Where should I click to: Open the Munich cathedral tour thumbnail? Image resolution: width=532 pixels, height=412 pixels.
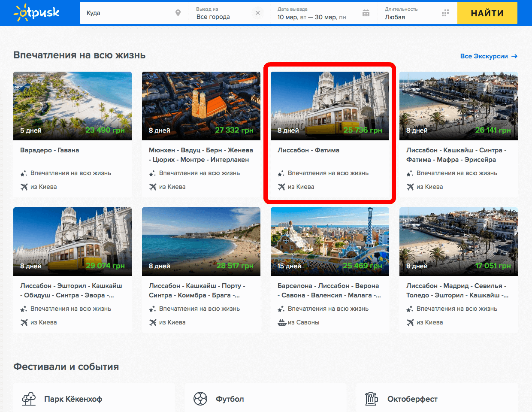coord(201,106)
